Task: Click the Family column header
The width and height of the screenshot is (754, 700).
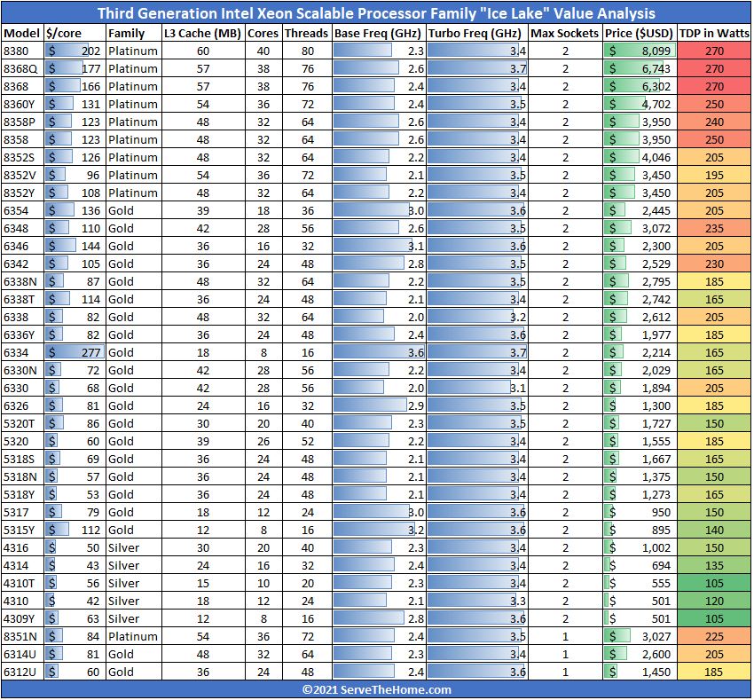Action: (x=133, y=33)
